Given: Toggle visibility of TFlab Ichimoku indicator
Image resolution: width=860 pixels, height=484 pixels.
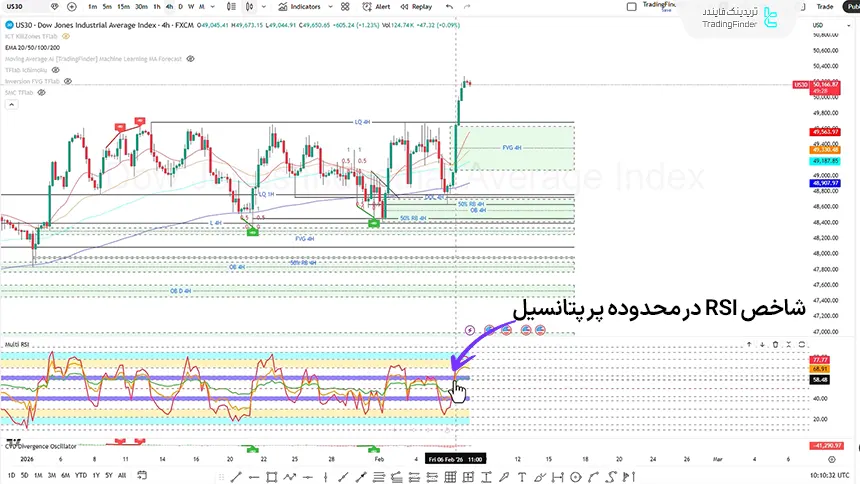Looking at the screenshot, I should [55, 70].
